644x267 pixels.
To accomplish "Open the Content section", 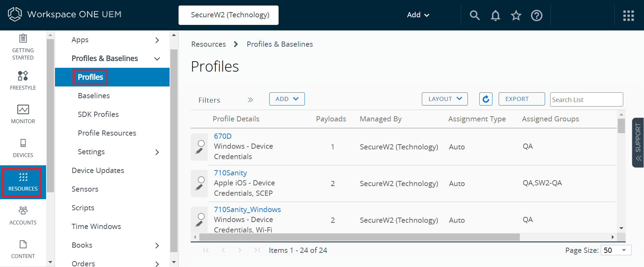I will pos(23,249).
